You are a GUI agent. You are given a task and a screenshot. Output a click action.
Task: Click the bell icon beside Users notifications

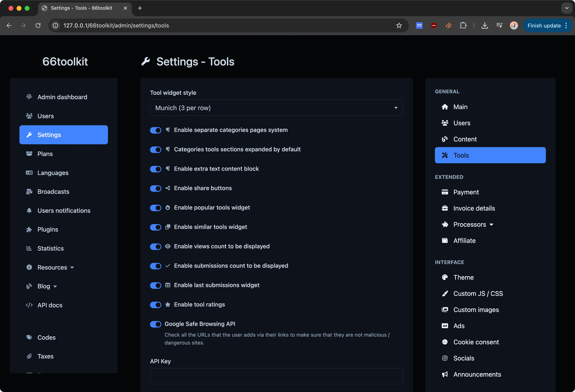click(29, 211)
